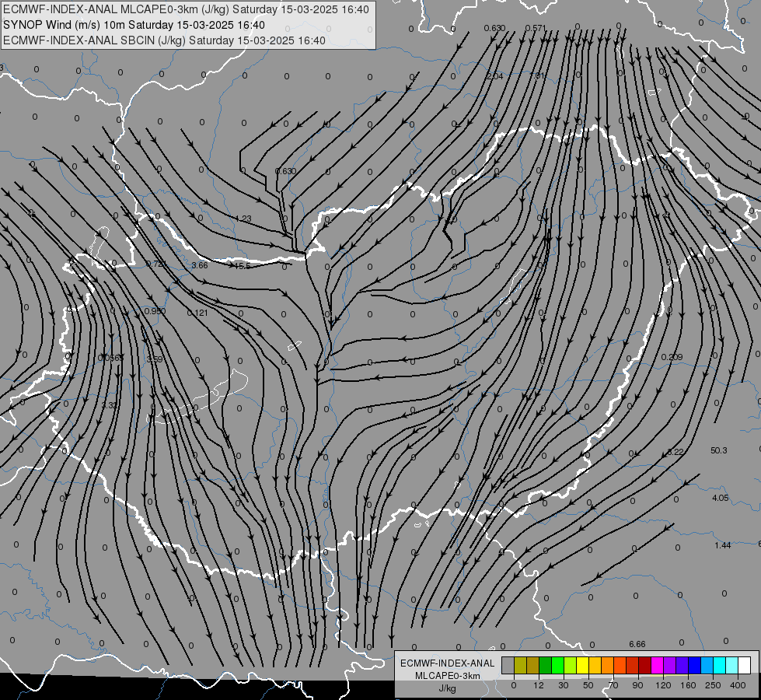Click the 3.22 value on the map
Image resolution: width=761 pixels, height=700 pixels.
(675, 452)
